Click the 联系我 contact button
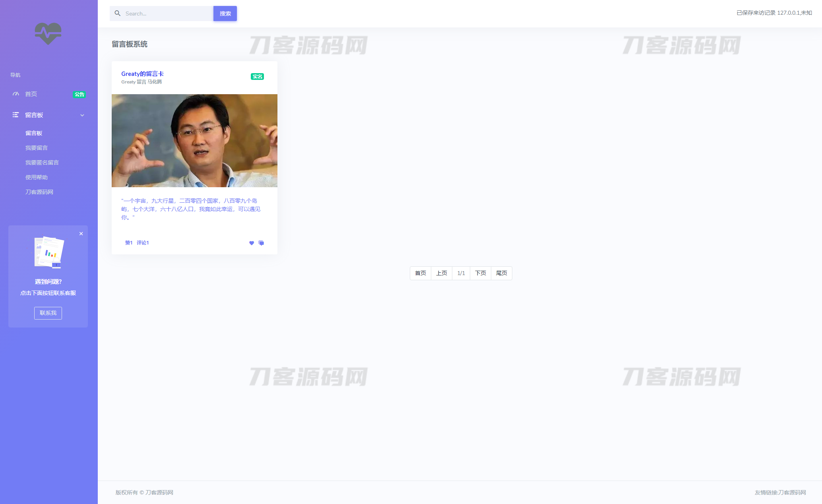 click(49, 312)
